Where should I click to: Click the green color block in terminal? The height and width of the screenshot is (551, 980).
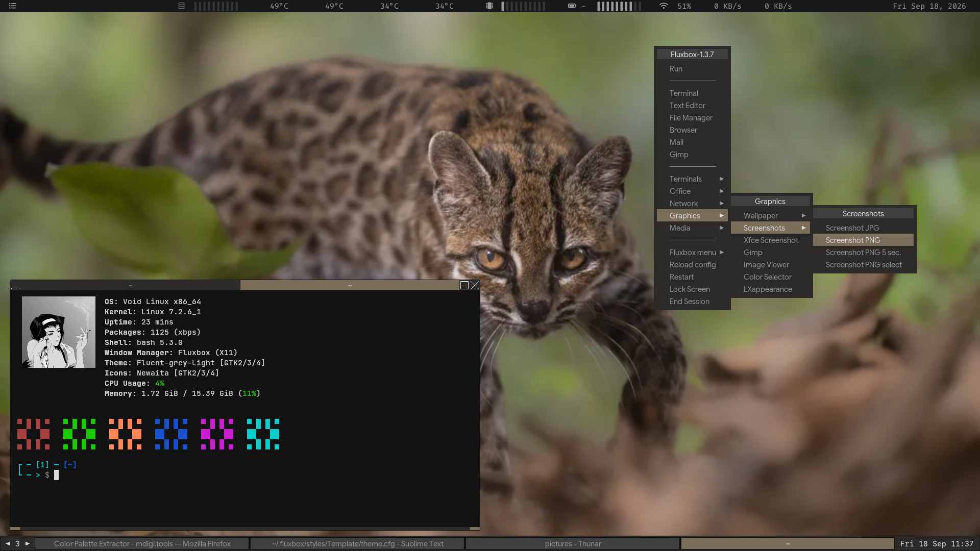click(x=79, y=434)
